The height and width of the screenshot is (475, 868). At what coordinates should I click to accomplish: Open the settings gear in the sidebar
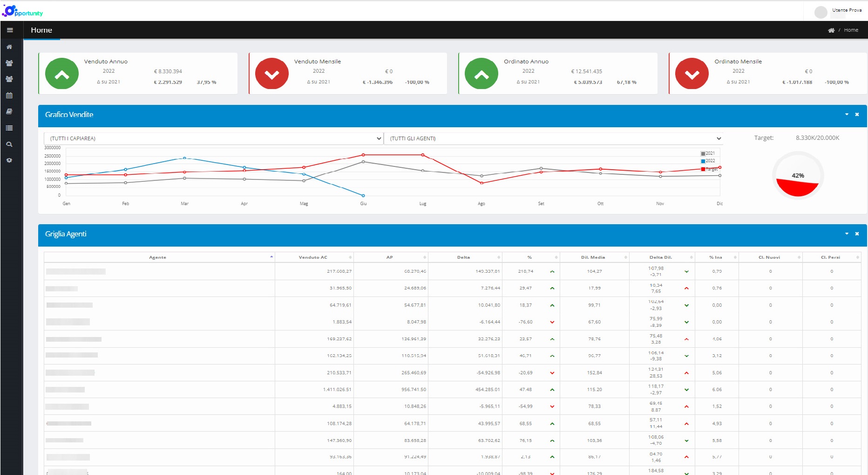pos(9,160)
